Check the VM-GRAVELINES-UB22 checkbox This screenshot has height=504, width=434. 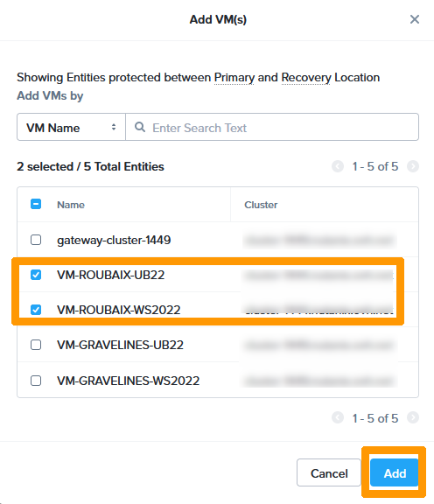point(36,345)
